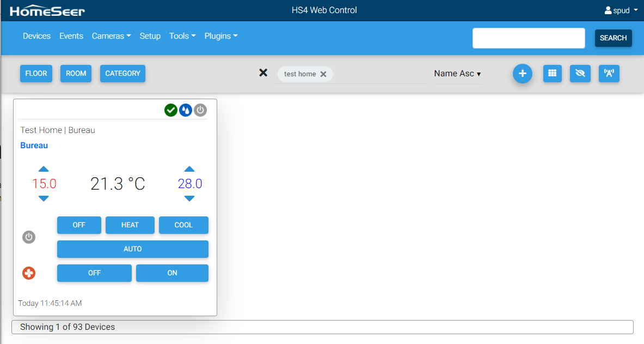Screen dimensions: 644x344
Task: Set thermostat mode to HEAT
Action: coord(130,225)
